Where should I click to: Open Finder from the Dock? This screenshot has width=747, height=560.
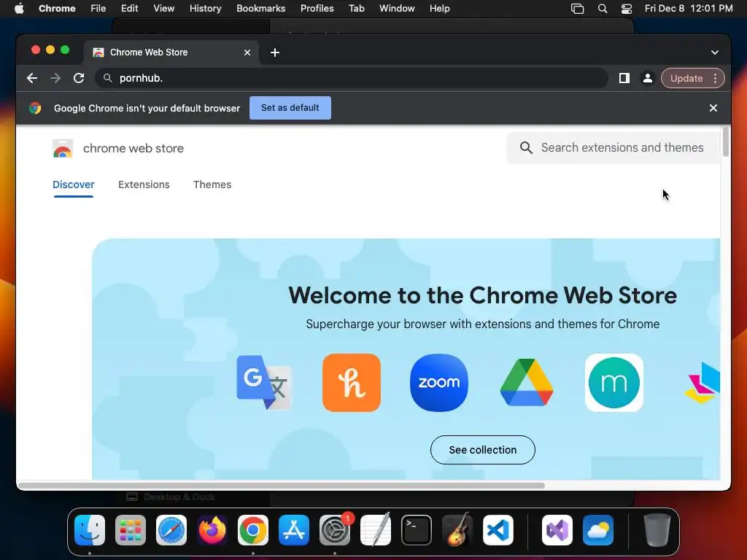[90, 530]
